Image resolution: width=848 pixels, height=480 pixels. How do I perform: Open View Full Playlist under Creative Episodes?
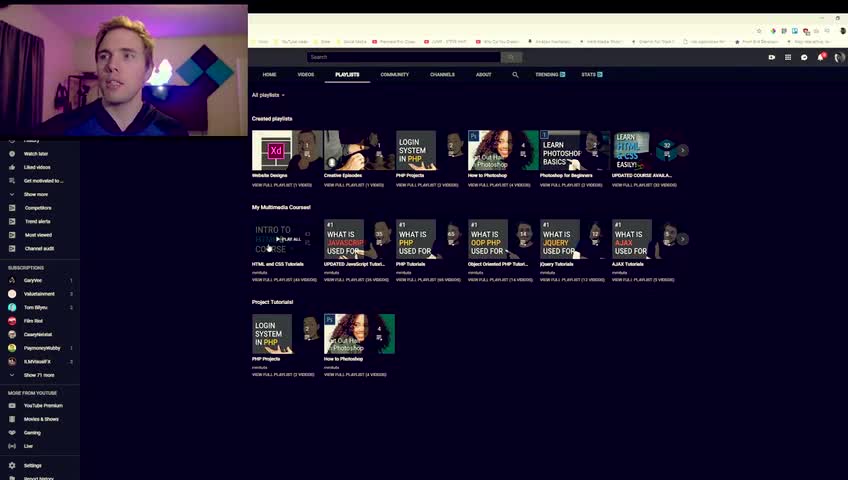(354, 185)
